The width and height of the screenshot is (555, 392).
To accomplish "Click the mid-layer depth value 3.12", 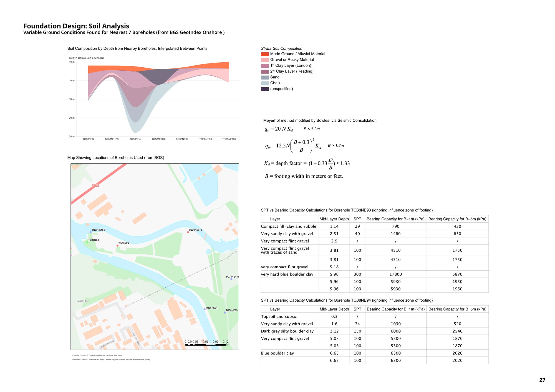I will click(x=334, y=331).
